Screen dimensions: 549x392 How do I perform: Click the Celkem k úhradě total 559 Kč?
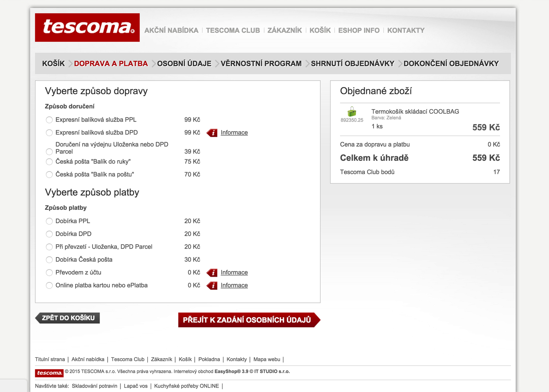(x=486, y=158)
